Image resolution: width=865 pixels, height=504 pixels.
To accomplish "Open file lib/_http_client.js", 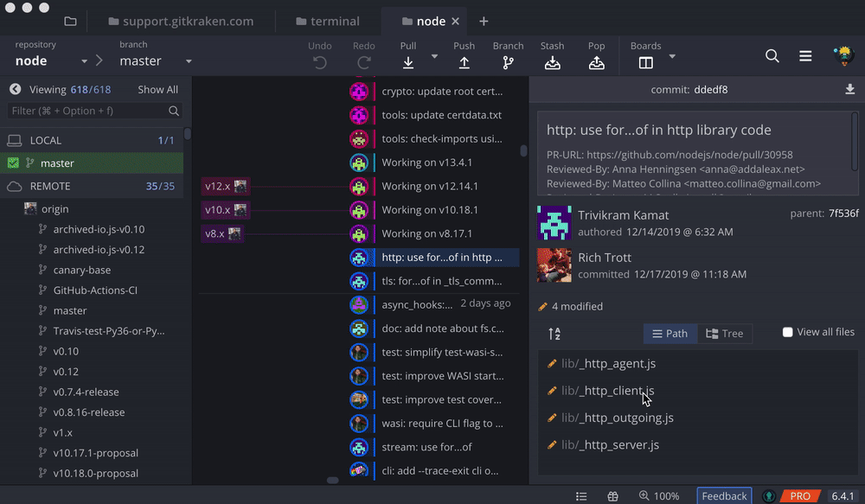I will [x=608, y=391].
